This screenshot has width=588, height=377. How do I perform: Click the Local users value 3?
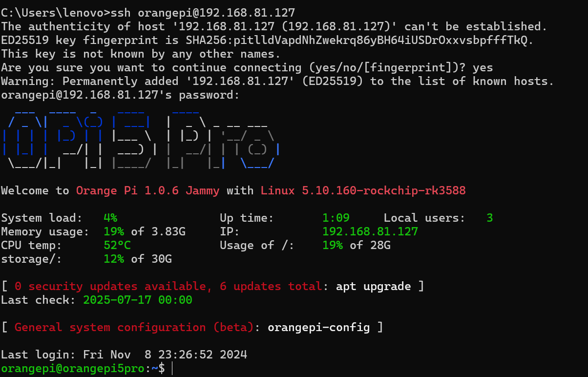[490, 217]
